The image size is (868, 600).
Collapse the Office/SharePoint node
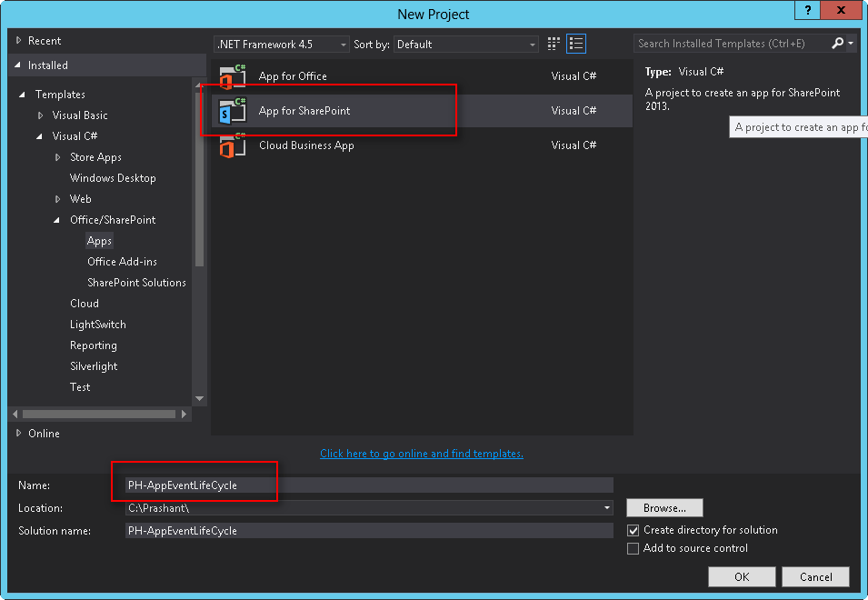point(57,220)
